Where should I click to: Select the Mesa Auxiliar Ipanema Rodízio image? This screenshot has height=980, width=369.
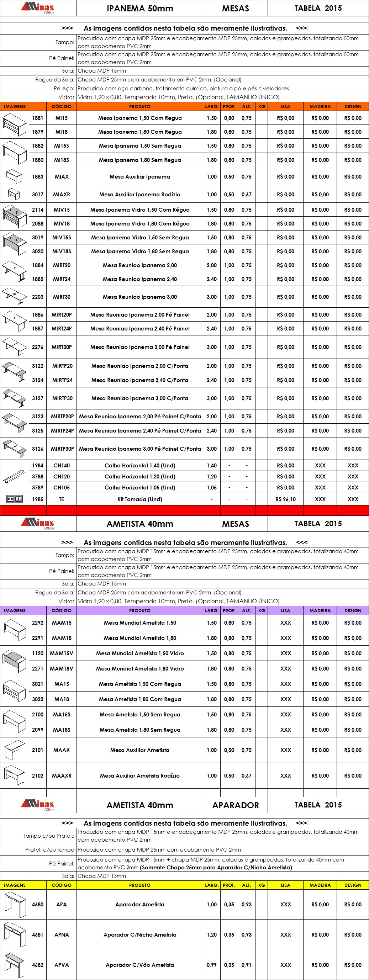(x=14, y=194)
